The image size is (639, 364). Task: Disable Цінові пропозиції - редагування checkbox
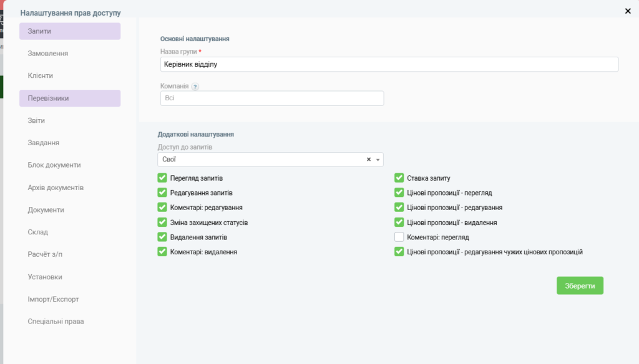point(399,208)
